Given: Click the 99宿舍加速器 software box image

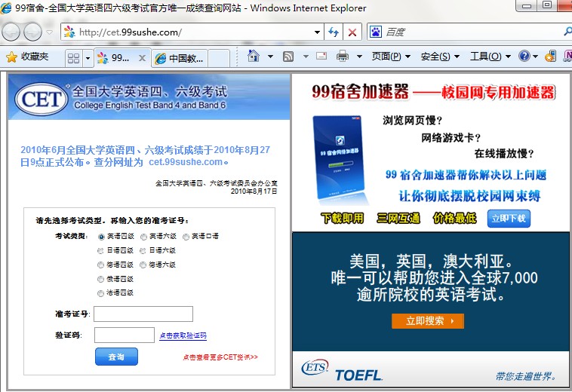Looking at the screenshot, I should pyautogui.click(x=340, y=158).
